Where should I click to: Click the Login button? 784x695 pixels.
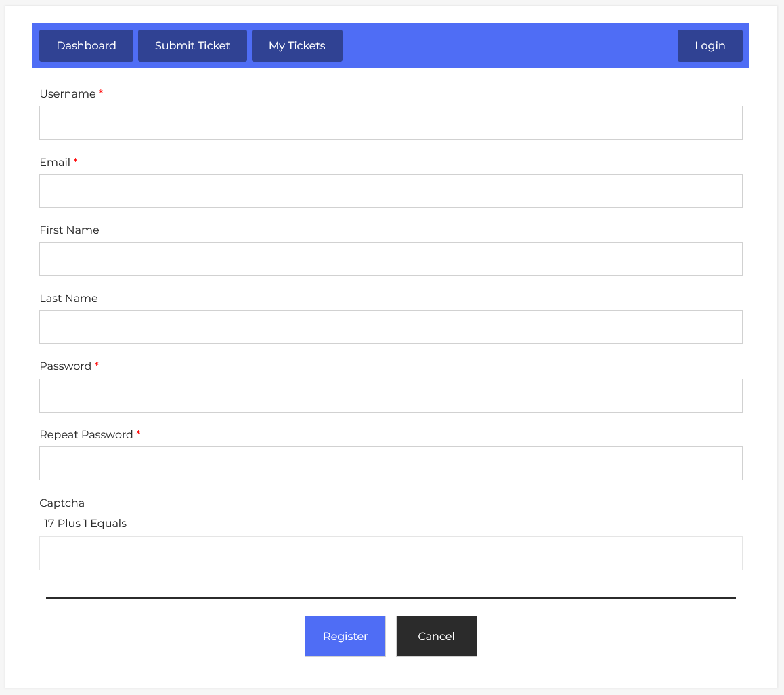pos(710,46)
